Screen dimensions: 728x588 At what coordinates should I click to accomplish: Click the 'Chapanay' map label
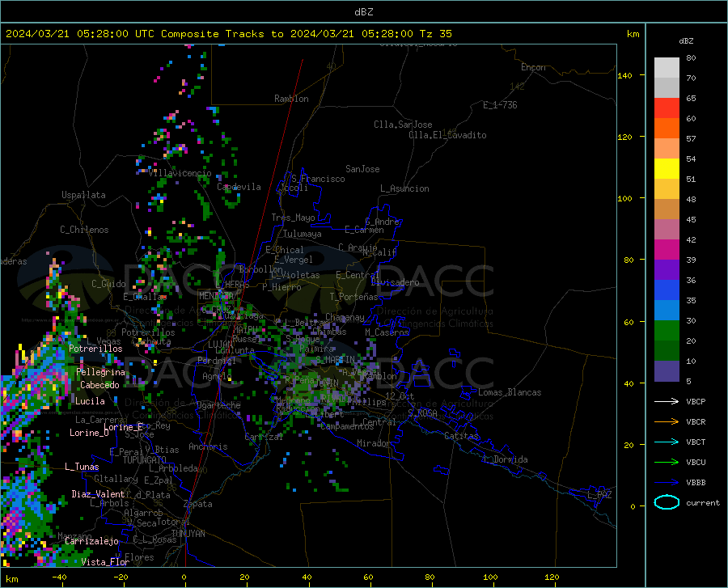[345, 317]
